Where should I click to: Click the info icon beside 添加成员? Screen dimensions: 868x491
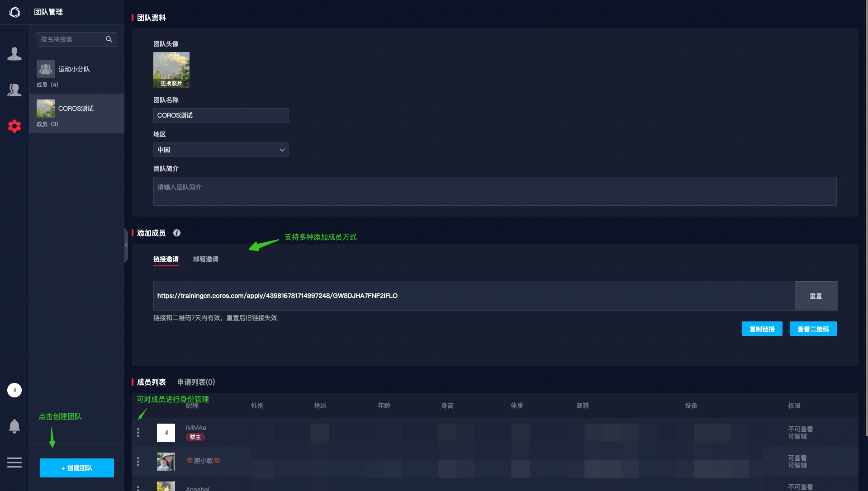click(x=177, y=233)
